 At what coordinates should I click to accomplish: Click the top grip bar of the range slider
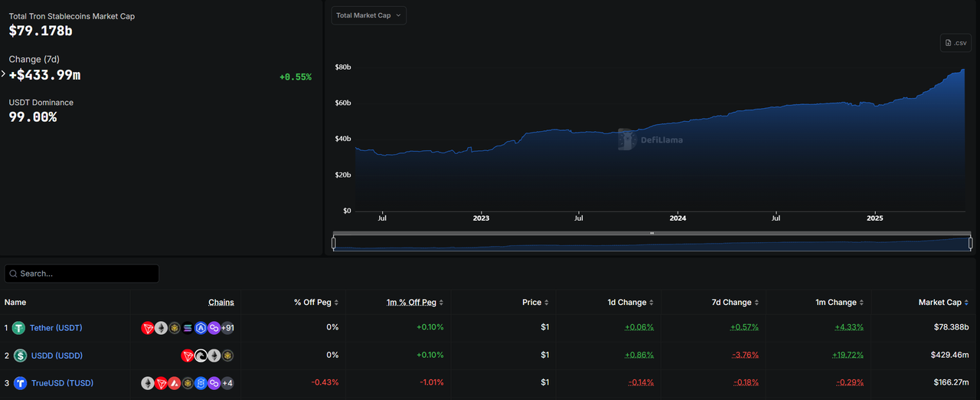[652, 233]
